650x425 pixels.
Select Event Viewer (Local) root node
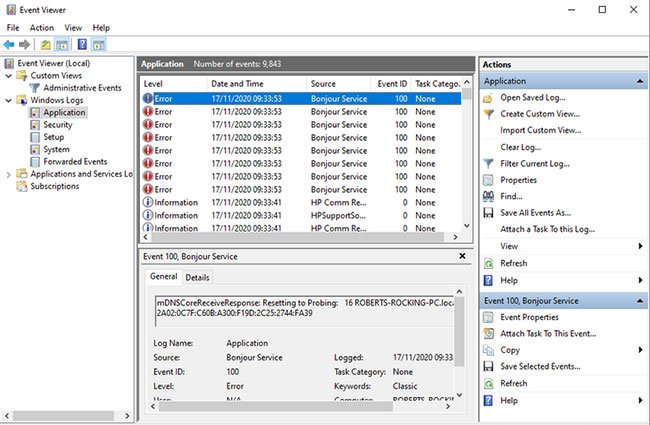(53, 63)
